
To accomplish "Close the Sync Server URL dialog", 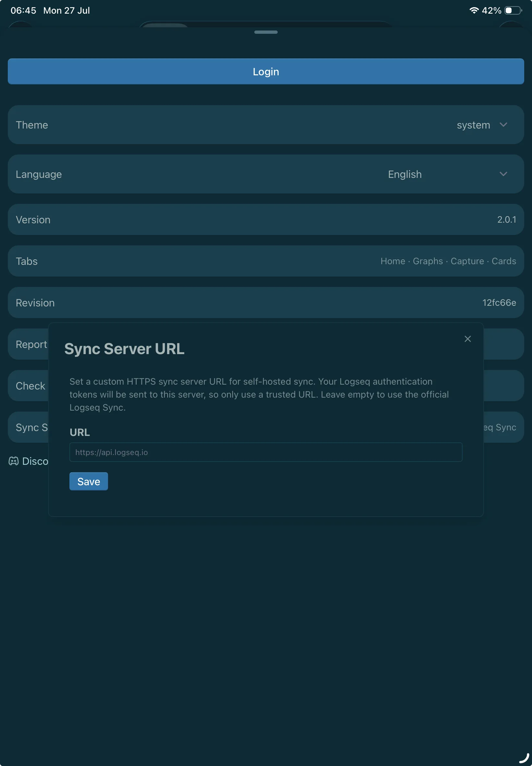I will 467,339.
